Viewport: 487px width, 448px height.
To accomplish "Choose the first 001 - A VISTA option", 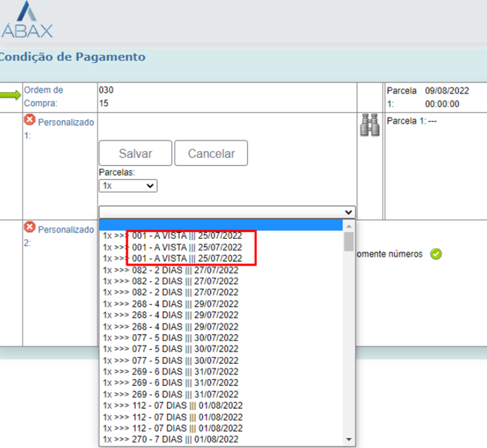I will [x=172, y=236].
